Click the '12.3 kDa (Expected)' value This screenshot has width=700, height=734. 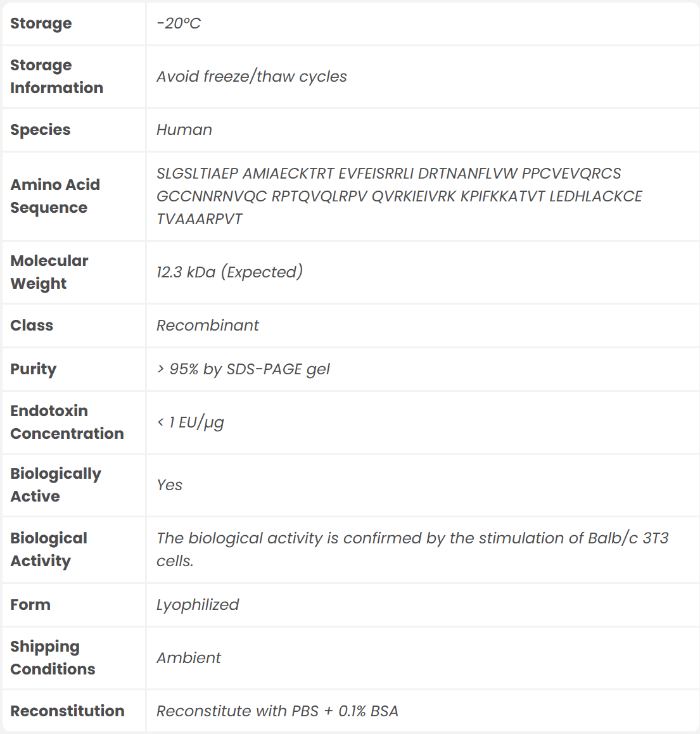click(229, 272)
